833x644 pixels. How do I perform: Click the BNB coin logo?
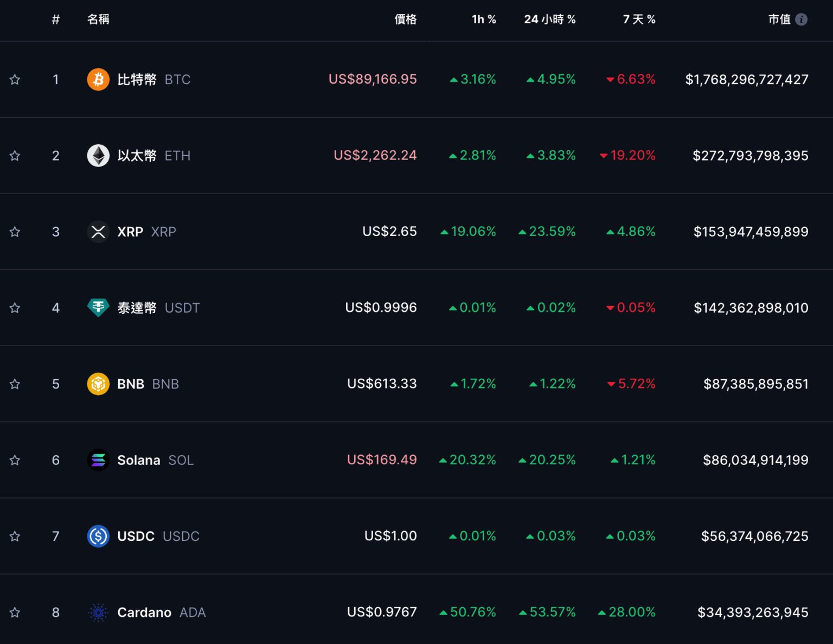pyautogui.click(x=98, y=384)
